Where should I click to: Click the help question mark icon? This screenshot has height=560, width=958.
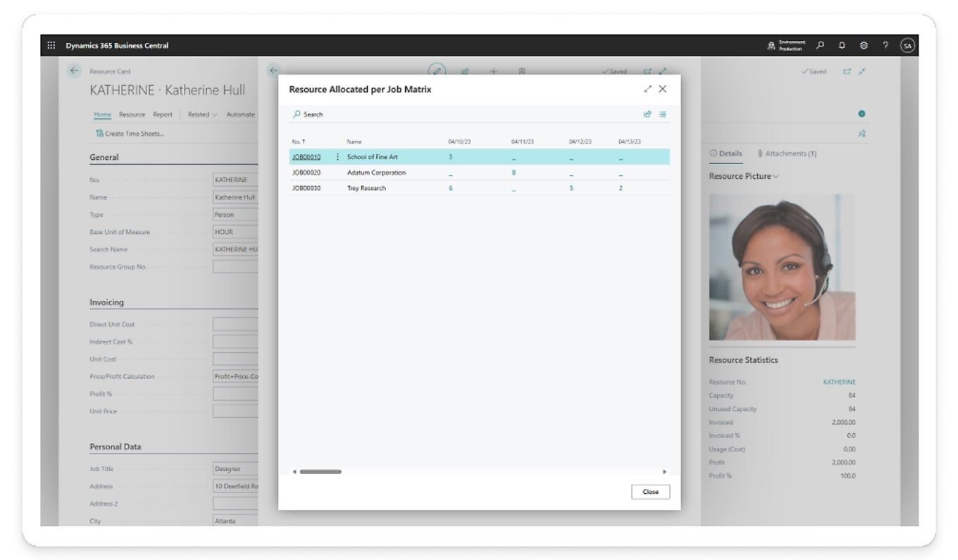(x=885, y=46)
